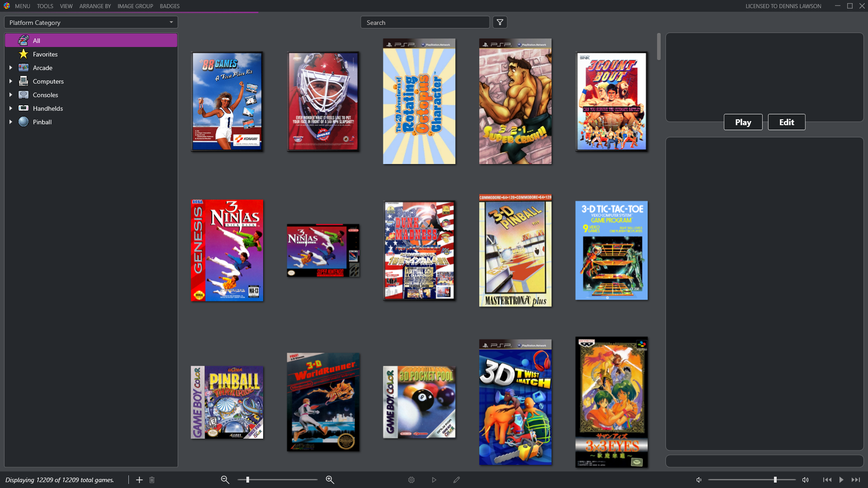Zoom in box art size
Screen dimensions: 868x488
click(330, 480)
